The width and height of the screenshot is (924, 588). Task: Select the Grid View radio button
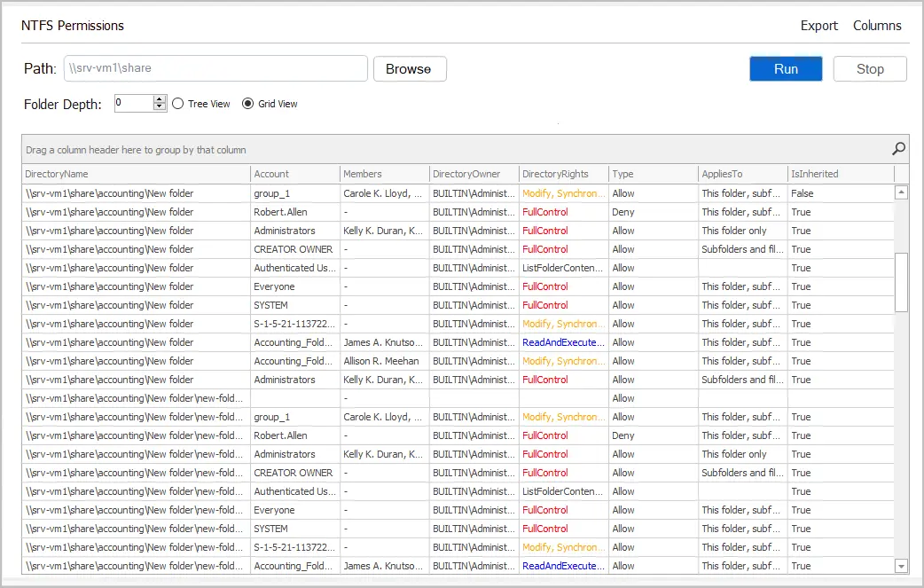[x=248, y=104]
